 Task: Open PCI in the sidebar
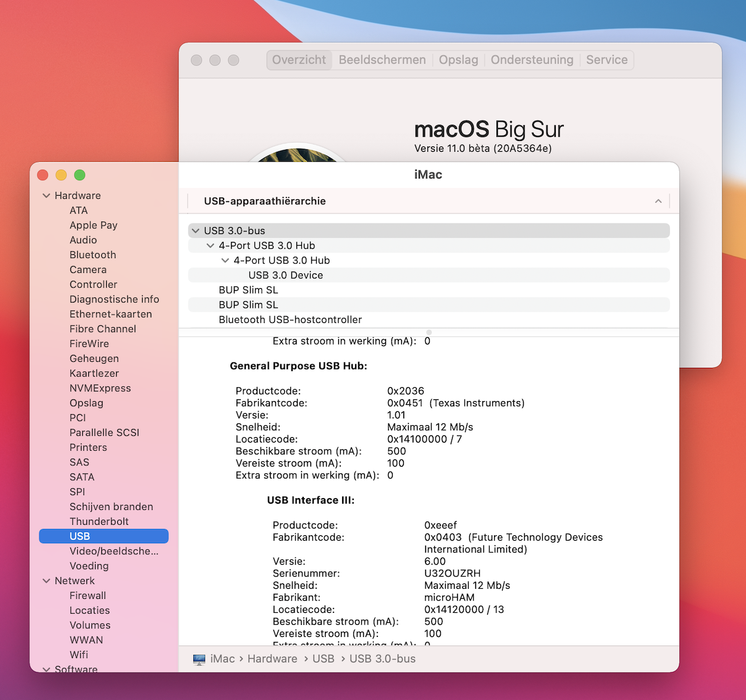(x=78, y=418)
